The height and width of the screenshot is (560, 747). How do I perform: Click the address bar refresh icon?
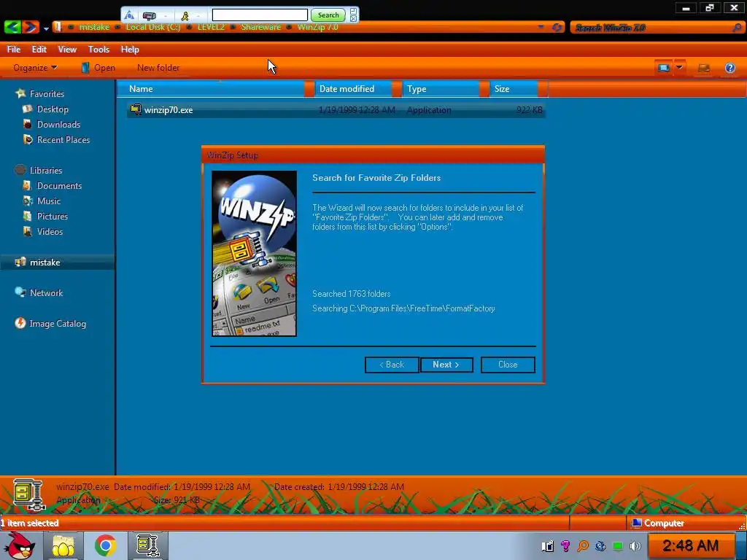[x=557, y=28]
